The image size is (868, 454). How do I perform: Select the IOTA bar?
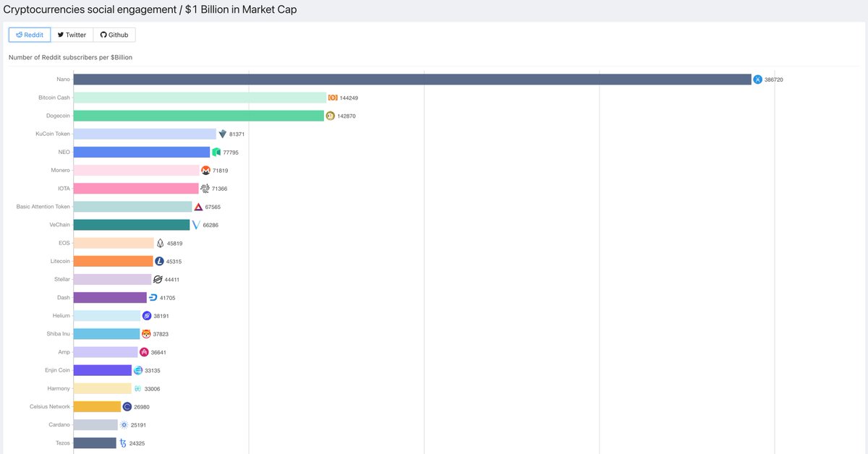click(x=136, y=189)
